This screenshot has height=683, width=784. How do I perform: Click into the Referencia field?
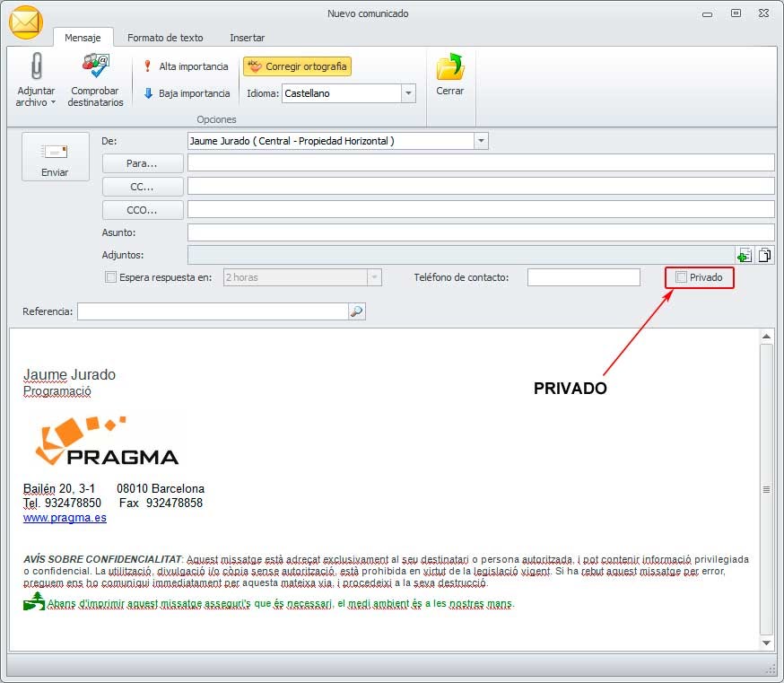click(x=213, y=311)
